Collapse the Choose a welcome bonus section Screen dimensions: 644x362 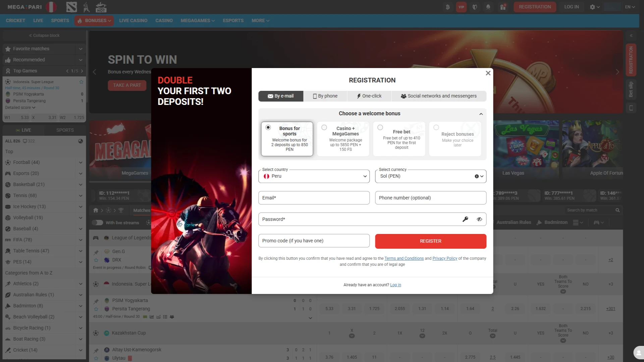[481, 114]
